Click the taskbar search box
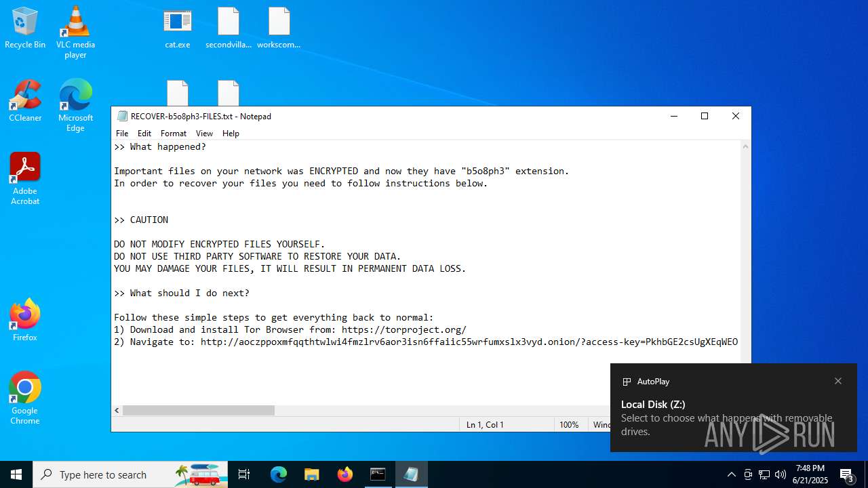This screenshot has height=488, width=868. pyautogui.click(x=130, y=474)
